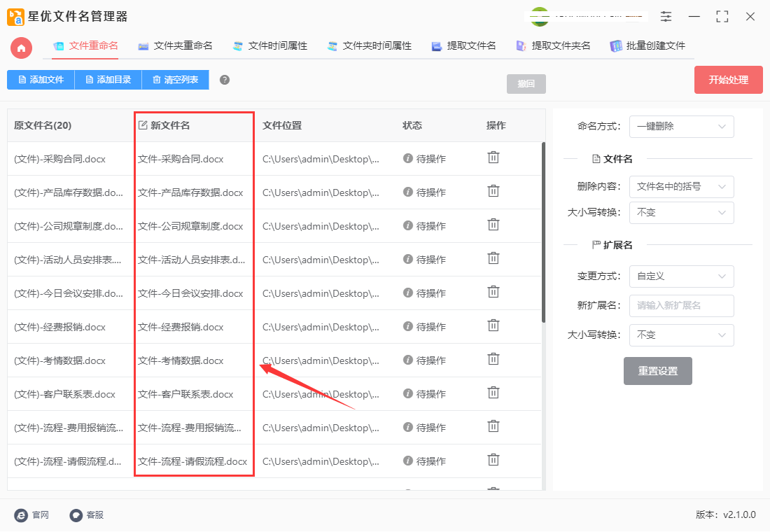Delete (文件)-采购合同.docx using its trash icon

tap(493, 159)
